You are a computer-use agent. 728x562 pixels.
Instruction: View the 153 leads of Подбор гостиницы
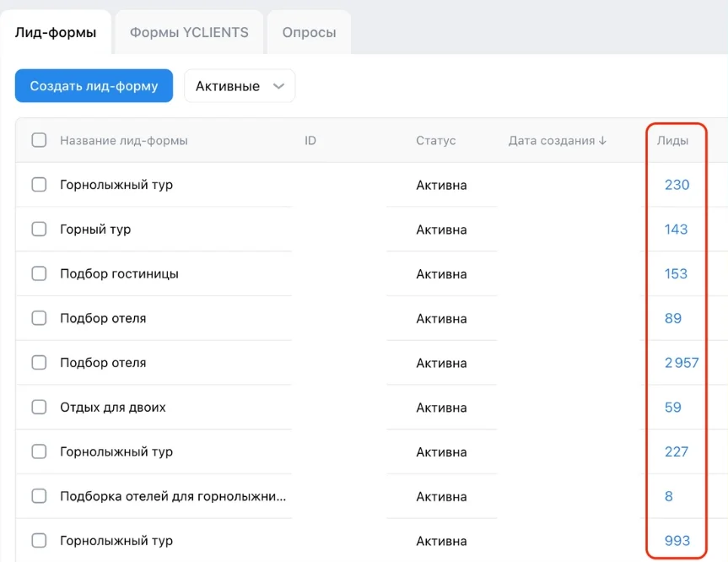pyautogui.click(x=676, y=274)
